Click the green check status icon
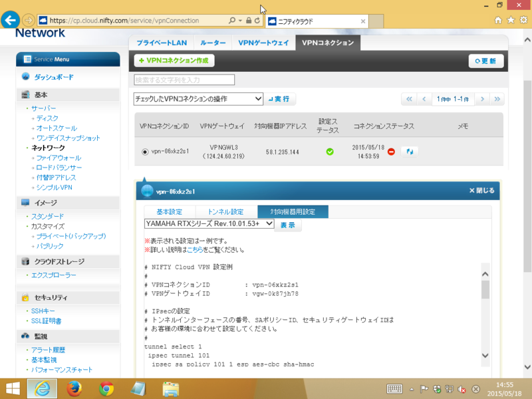Image resolution: width=532 pixels, height=399 pixels. (330, 152)
